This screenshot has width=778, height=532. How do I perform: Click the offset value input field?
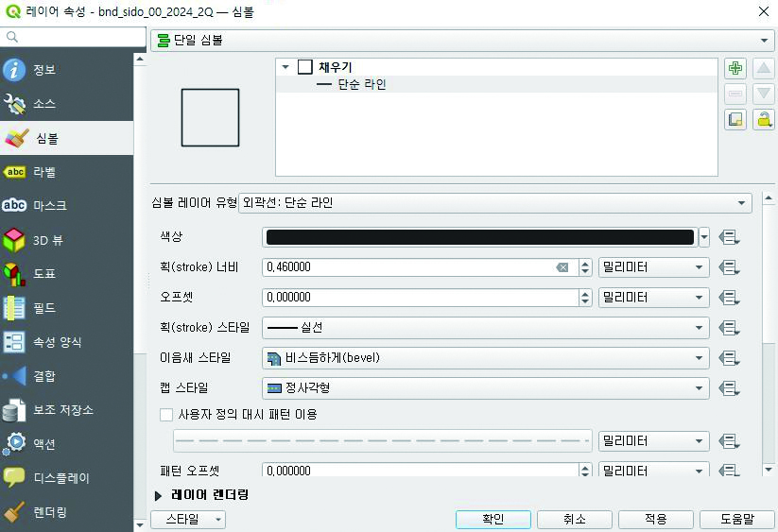click(419, 298)
